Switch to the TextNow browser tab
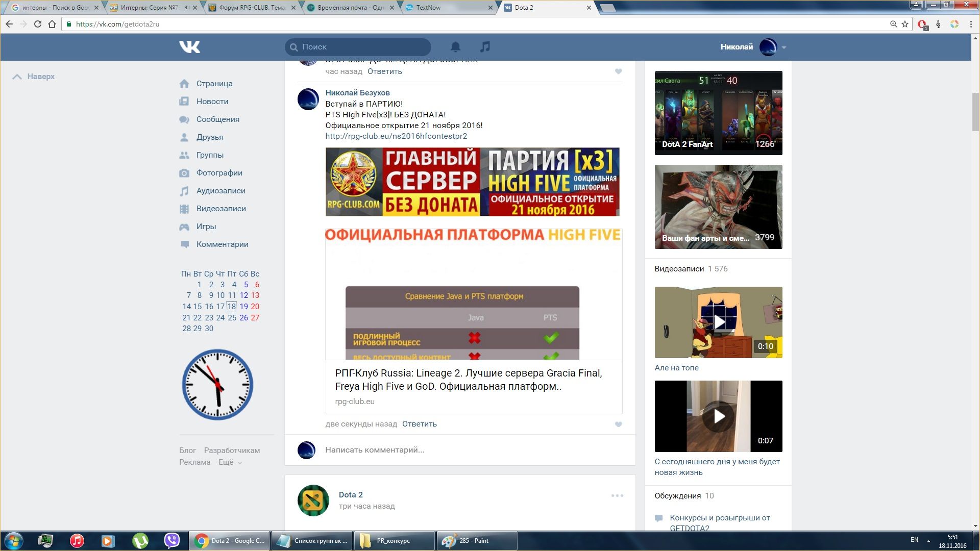Viewport: 980px width, 551px height. tap(428, 8)
